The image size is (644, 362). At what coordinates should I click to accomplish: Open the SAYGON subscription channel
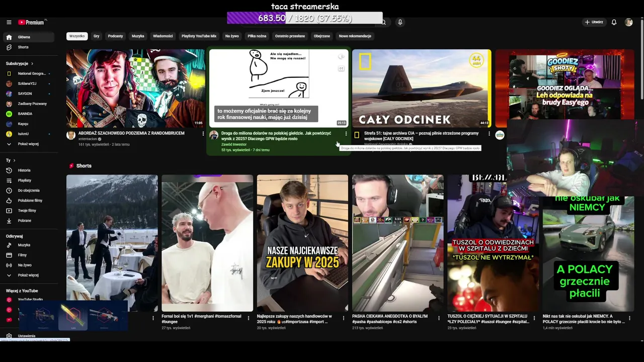tap(30, 94)
